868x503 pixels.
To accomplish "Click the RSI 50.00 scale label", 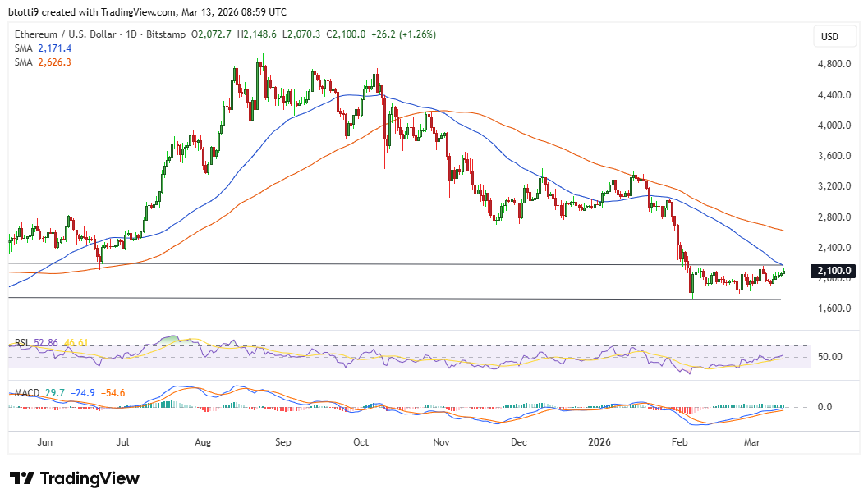I will pos(829,357).
